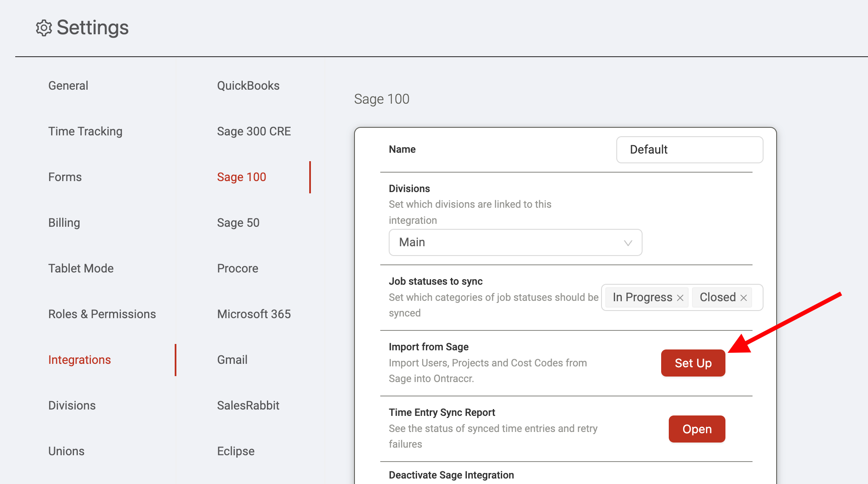
Task: Select the Eclipse integration
Action: (x=236, y=451)
